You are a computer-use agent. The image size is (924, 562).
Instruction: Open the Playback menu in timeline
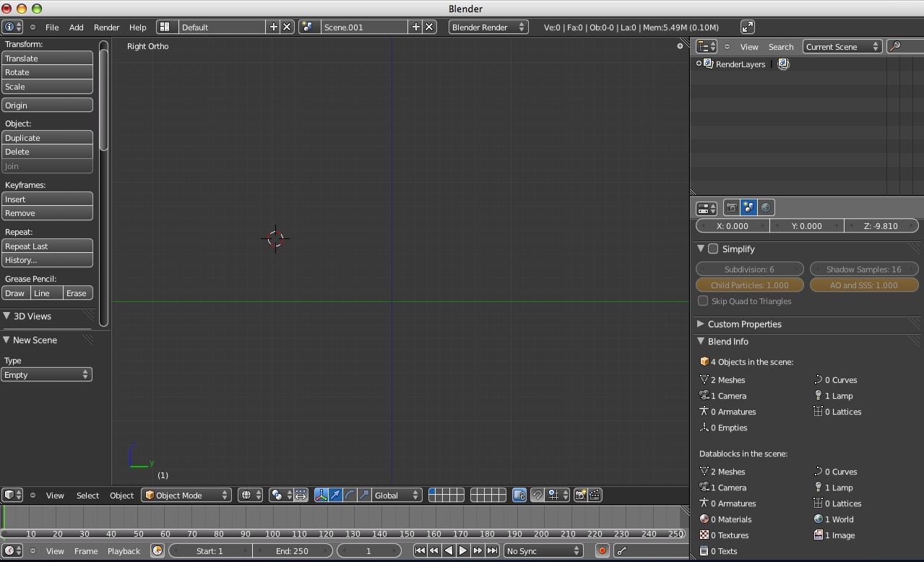(x=124, y=551)
